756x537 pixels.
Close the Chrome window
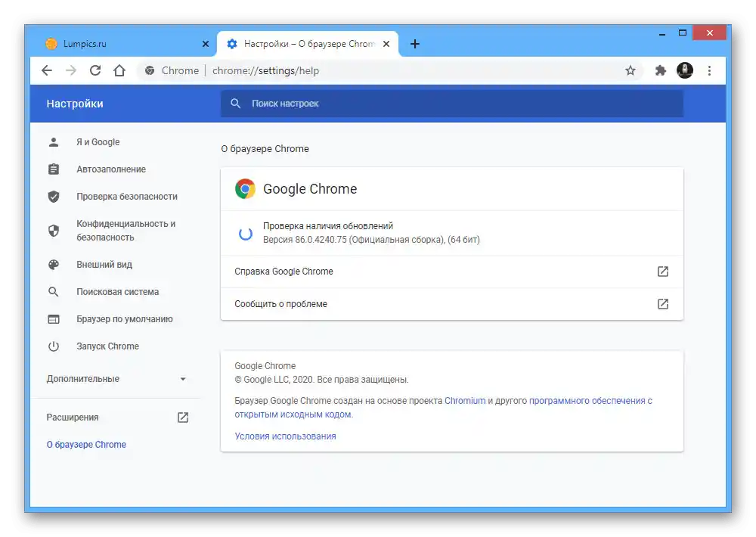click(709, 33)
